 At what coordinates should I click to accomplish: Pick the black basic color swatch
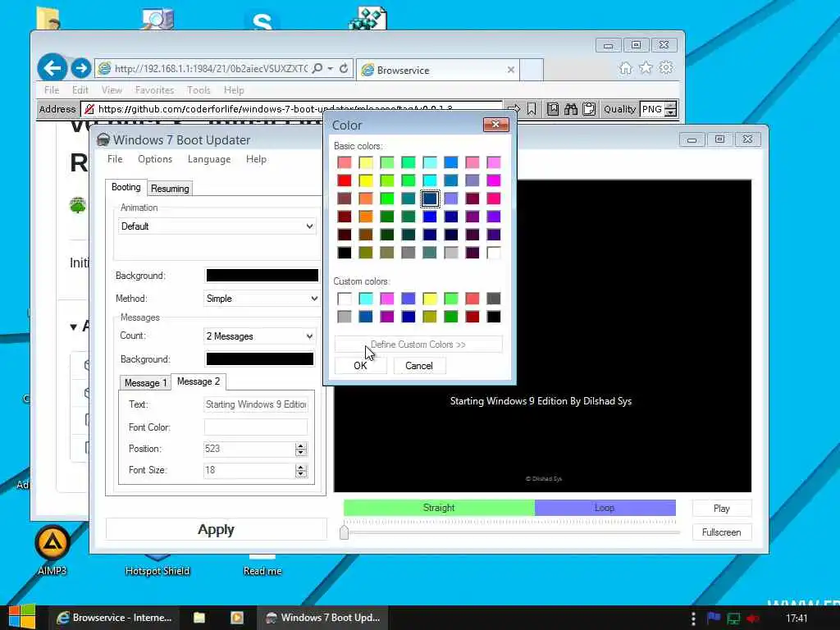(x=345, y=253)
